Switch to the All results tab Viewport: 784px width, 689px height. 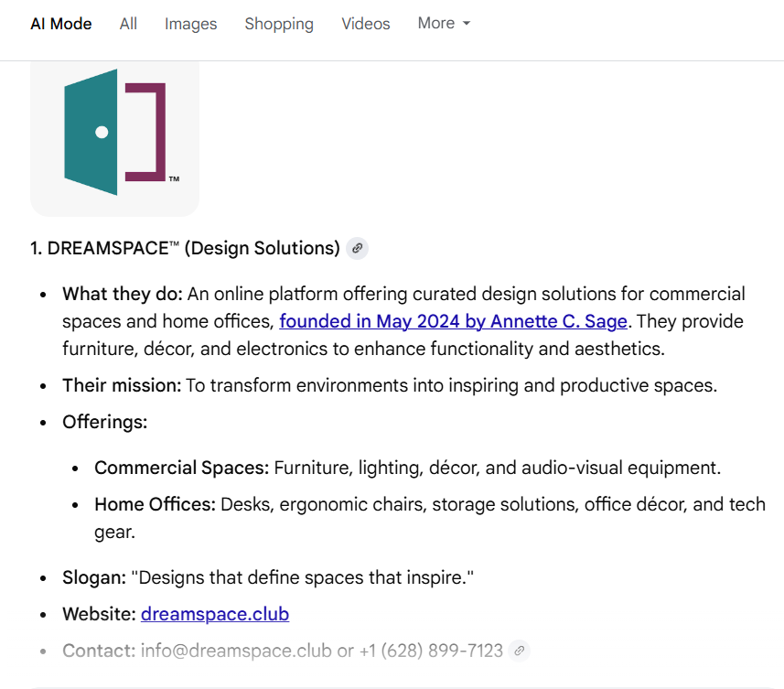pyautogui.click(x=128, y=24)
